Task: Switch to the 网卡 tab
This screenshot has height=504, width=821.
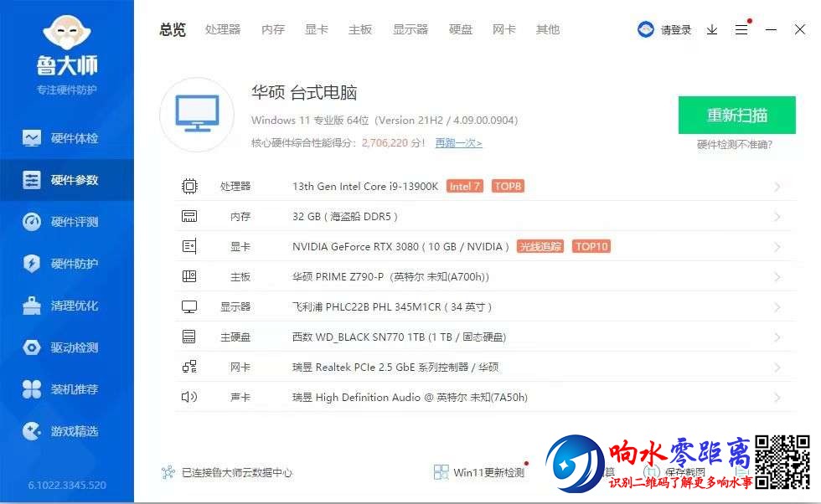Action: 504,30
